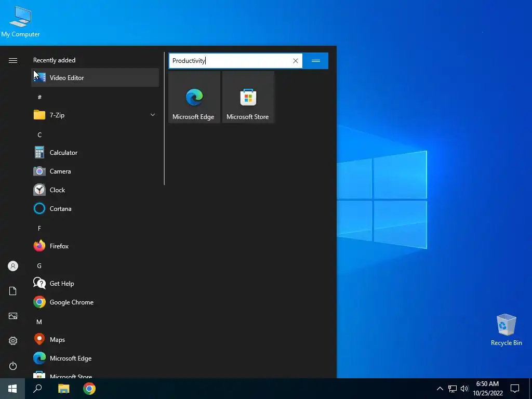Launch the Camera app
This screenshot has width=532, height=399.
95,171
